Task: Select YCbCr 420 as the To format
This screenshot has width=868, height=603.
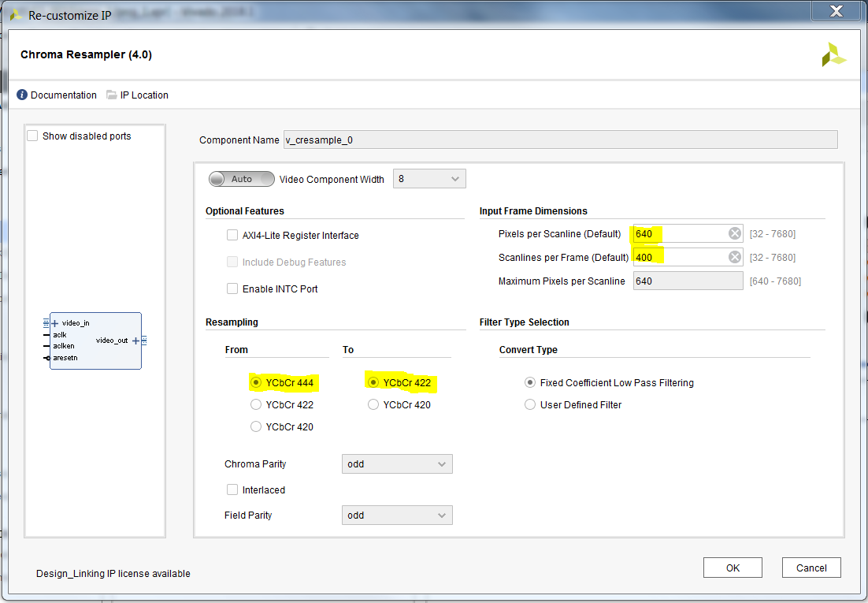Action: tap(373, 404)
